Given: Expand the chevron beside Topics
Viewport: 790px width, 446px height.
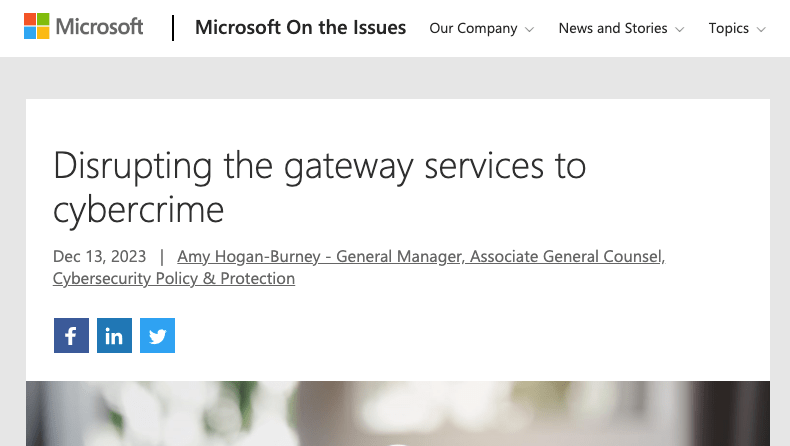Looking at the screenshot, I should pos(761,29).
